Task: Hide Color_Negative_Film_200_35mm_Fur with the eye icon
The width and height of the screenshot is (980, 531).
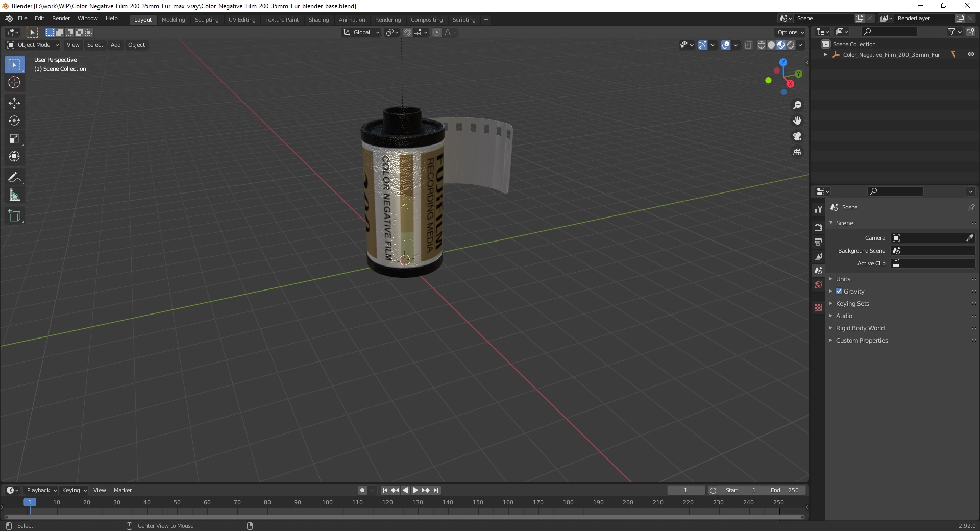Action: (971, 54)
